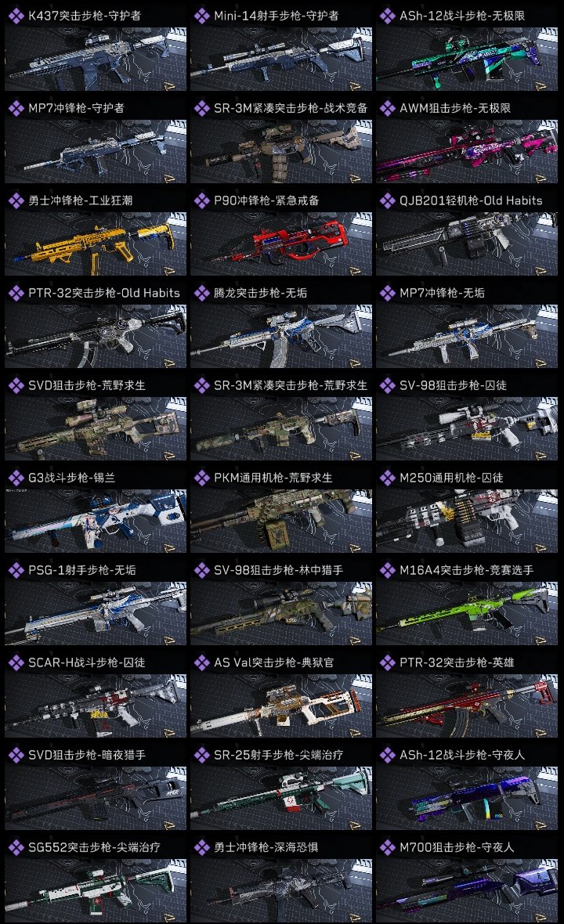The width and height of the screenshot is (564, 924).
Task: Click the purple rarity icon beside SG552突击步枪-尖端治疗
Action: [x=16, y=847]
